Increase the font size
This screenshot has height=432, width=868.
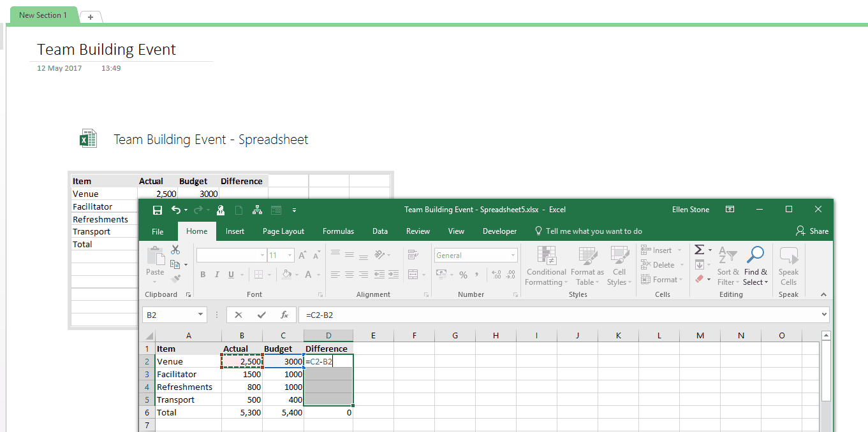coord(303,256)
